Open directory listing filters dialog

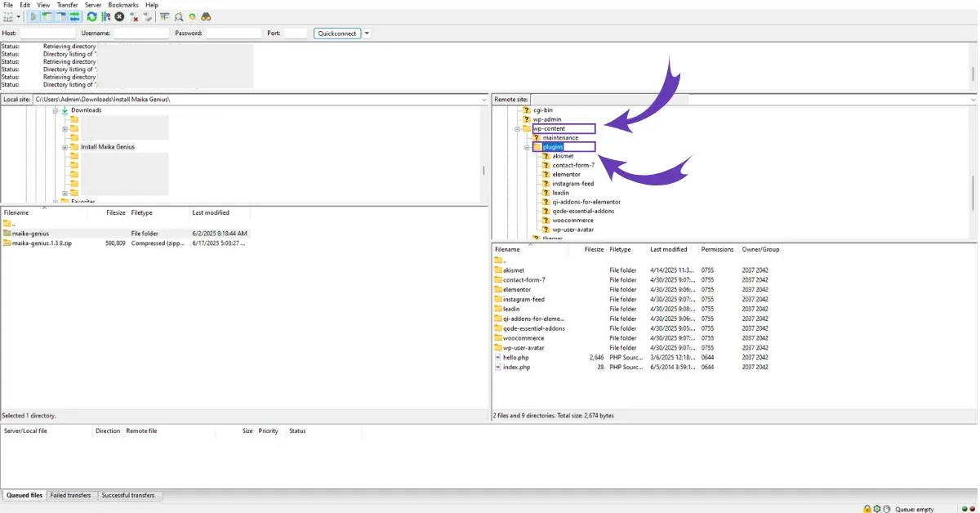164,16
